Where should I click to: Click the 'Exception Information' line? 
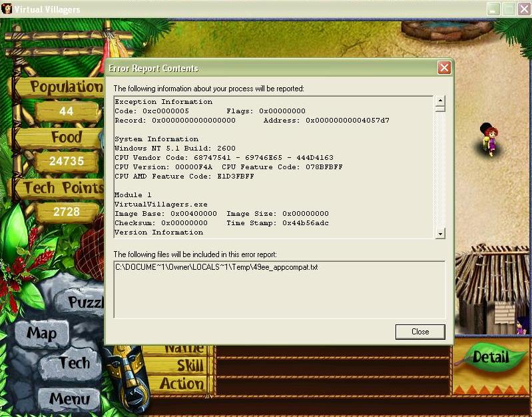pyautogui.click(x=164, y=102)
